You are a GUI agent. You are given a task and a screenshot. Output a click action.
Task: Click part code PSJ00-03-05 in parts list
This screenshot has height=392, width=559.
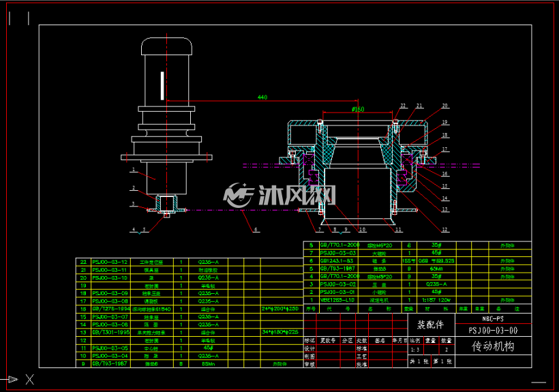coord(110,348)
